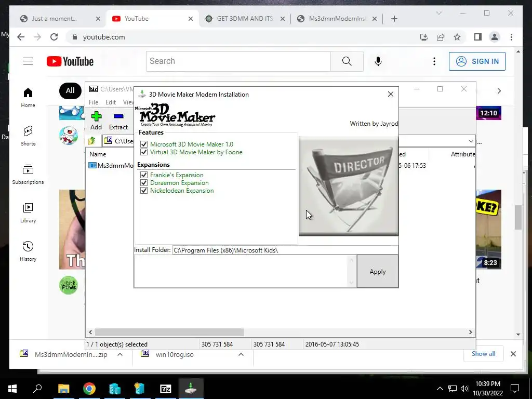Click the 7-Zip Extract minus icon
The width and height of the screenshot is (532, 399).
tap(118, 116)
